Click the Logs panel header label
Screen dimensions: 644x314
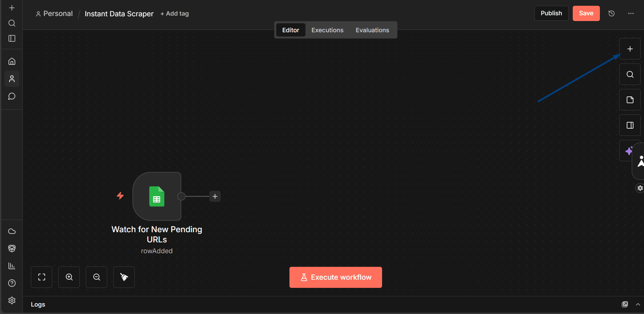(x=38, y=304)
